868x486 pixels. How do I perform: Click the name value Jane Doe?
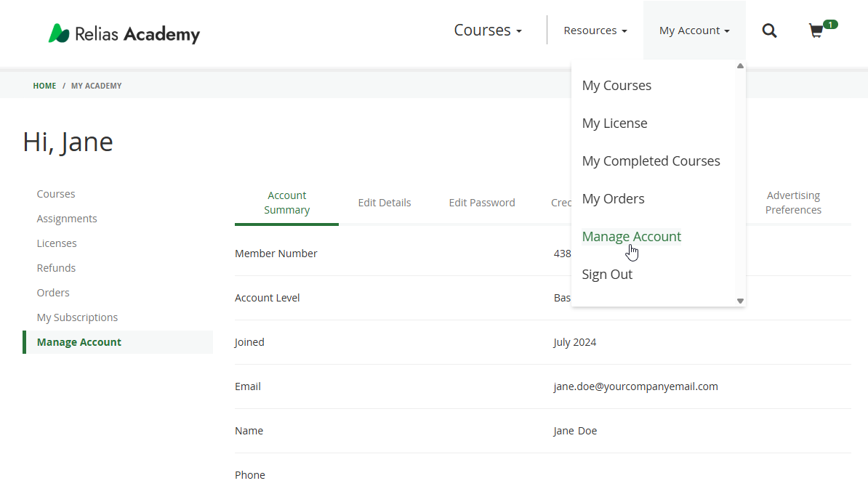coord(574,431)
